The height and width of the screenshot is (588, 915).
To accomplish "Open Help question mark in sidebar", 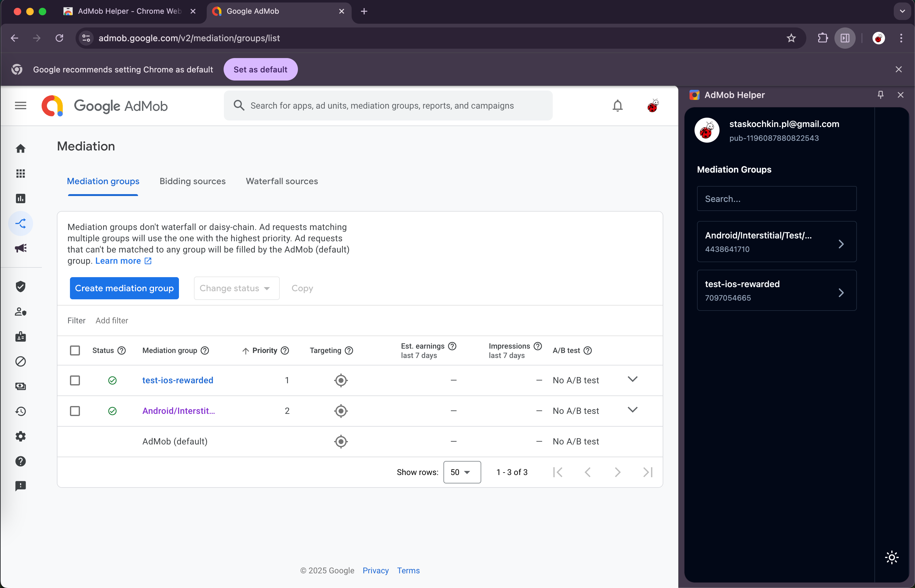I will click(21, 461).
